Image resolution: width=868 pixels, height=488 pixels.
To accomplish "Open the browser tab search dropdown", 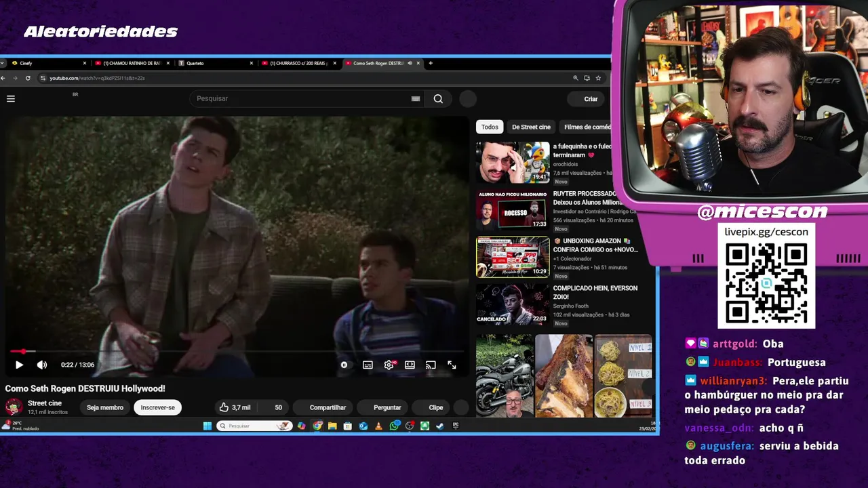I will click(x=3, y=63).
